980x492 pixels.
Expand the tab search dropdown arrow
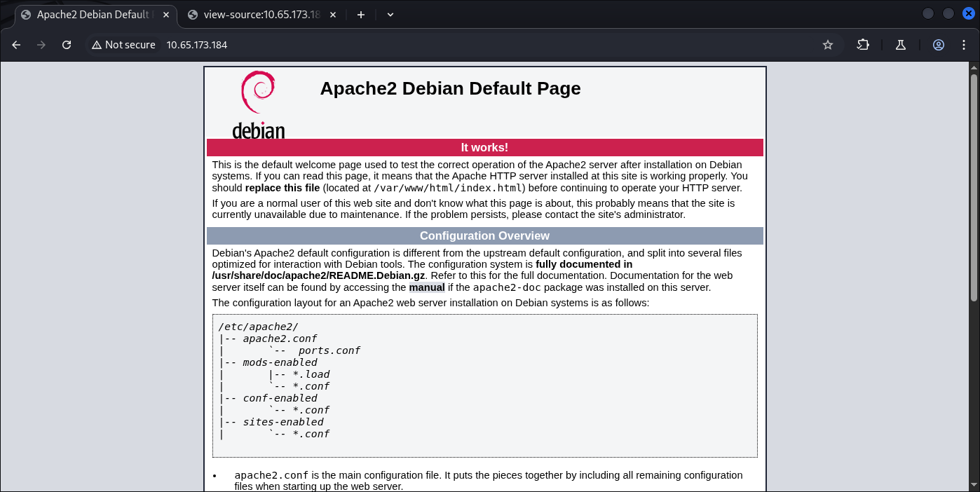[390, 15]
